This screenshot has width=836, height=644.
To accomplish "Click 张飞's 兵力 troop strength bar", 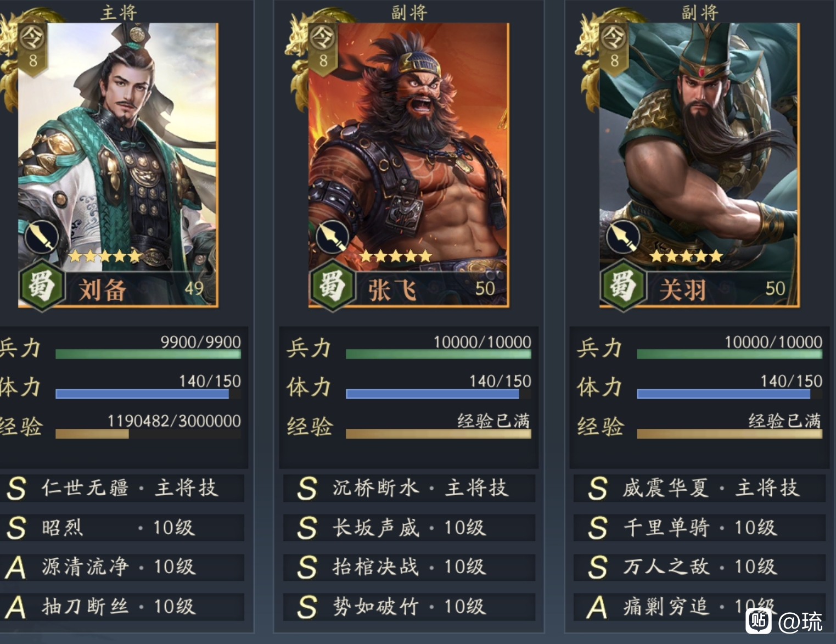I will pyautogui.click(x=439, y=354).
